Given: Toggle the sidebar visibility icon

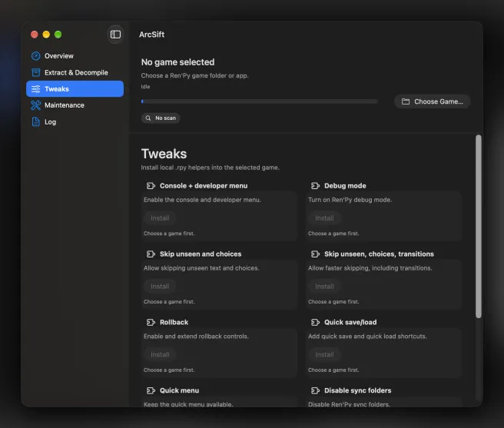Looking at the screenshot, I should [x=115, y=35].
